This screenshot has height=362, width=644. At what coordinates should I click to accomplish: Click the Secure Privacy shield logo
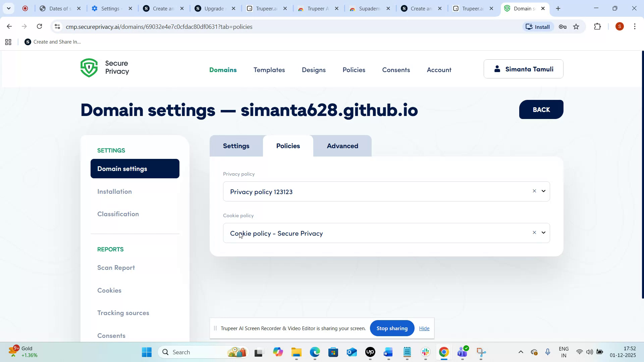pos(89,67)
